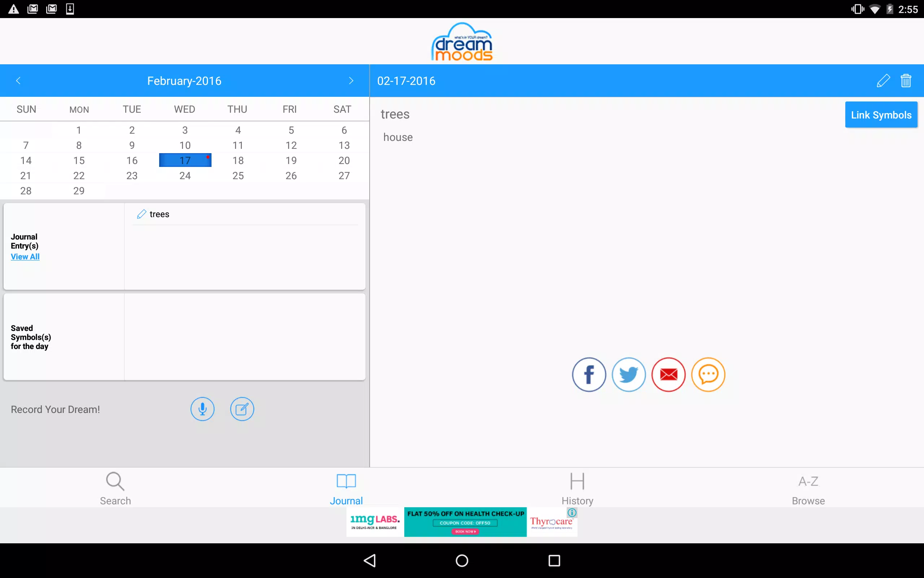Click the Link Symbols button

[x=881, y=115]
